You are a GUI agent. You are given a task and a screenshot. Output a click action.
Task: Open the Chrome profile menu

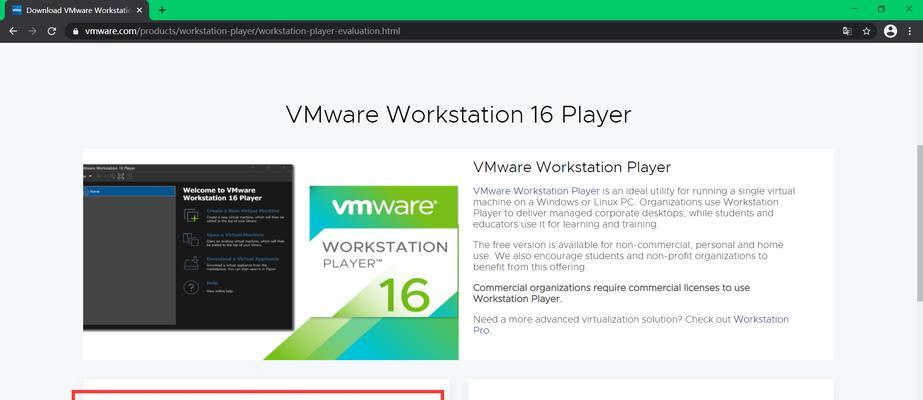pos(890,31)
